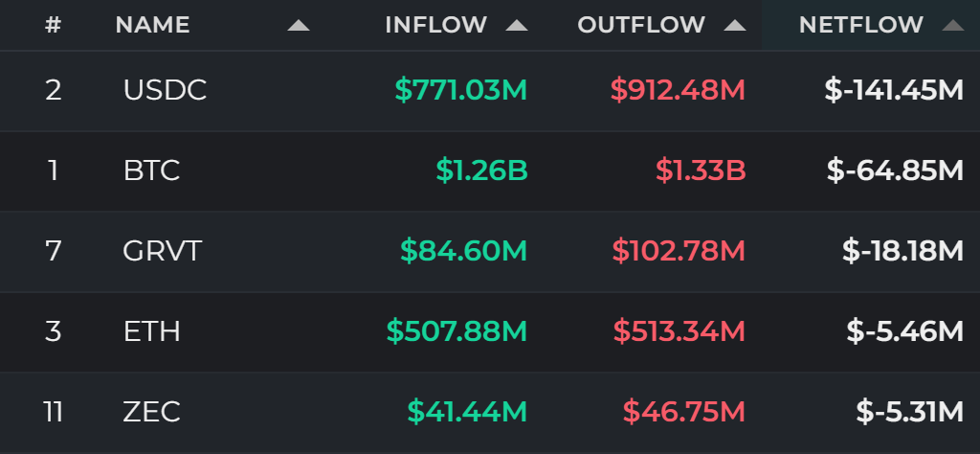980x454 pixels.
Task: Select ETH inflow value $507.88M
Action: 457,331
